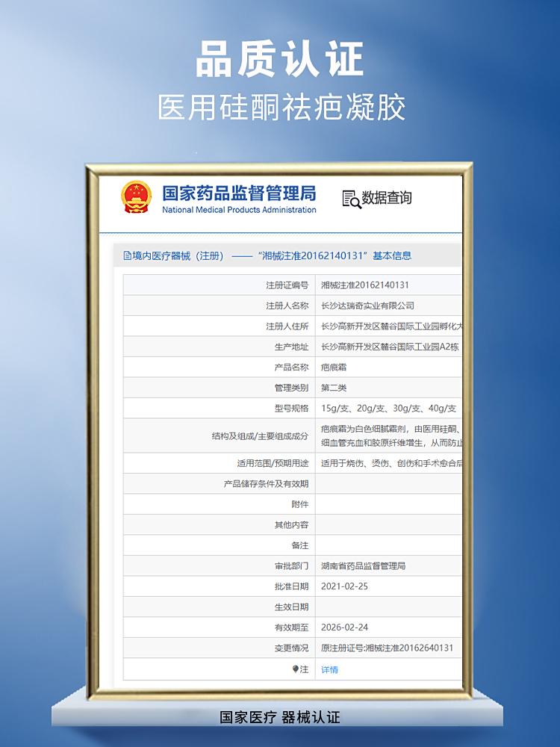This screenshot has height=747, width=560.
Task: Click the 其他内容 row label
Action: coord(291,525)
